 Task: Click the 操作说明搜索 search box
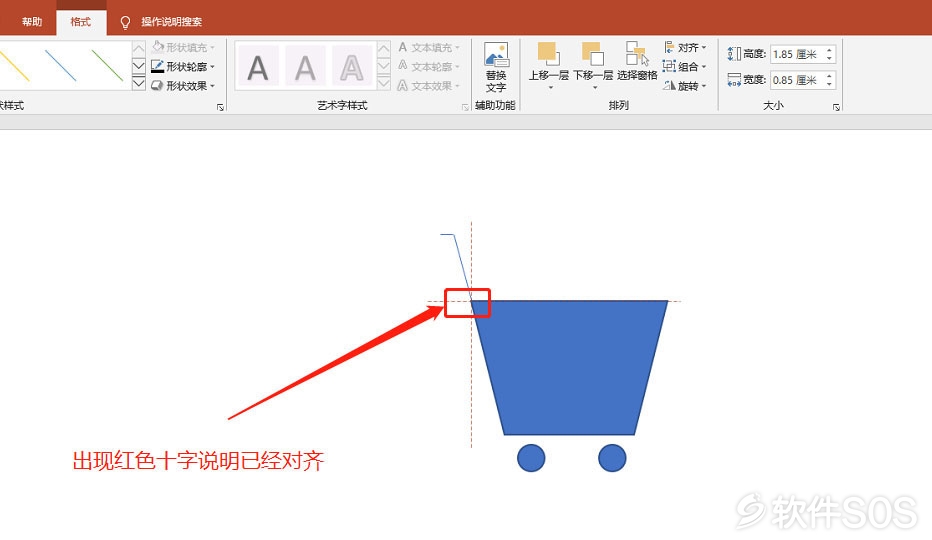click(171, 22)
